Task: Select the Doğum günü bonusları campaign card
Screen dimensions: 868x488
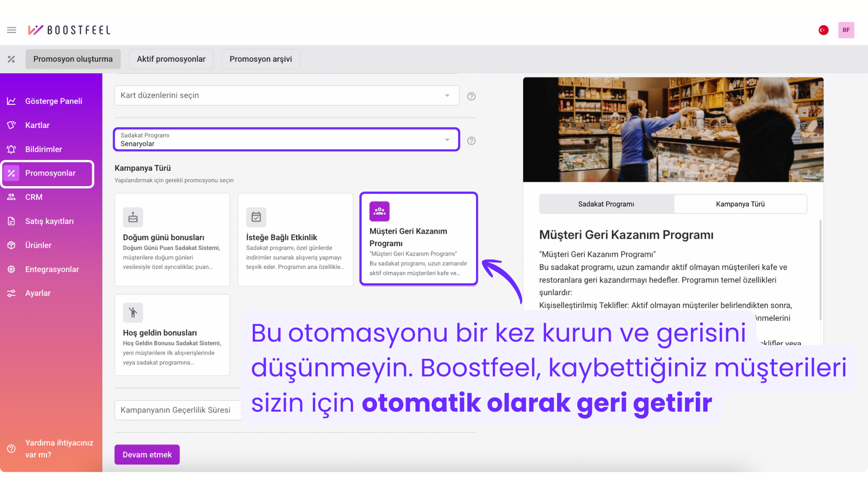Action: (172, 239)
